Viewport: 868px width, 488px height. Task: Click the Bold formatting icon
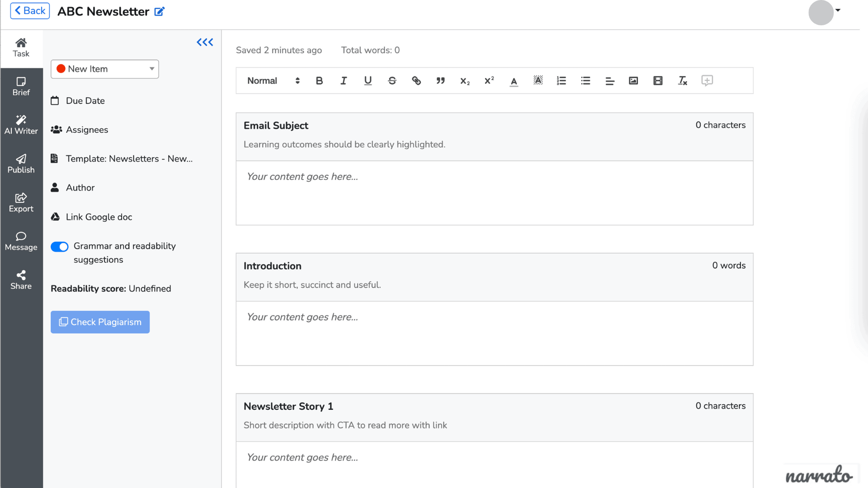(x=319, y=80)
